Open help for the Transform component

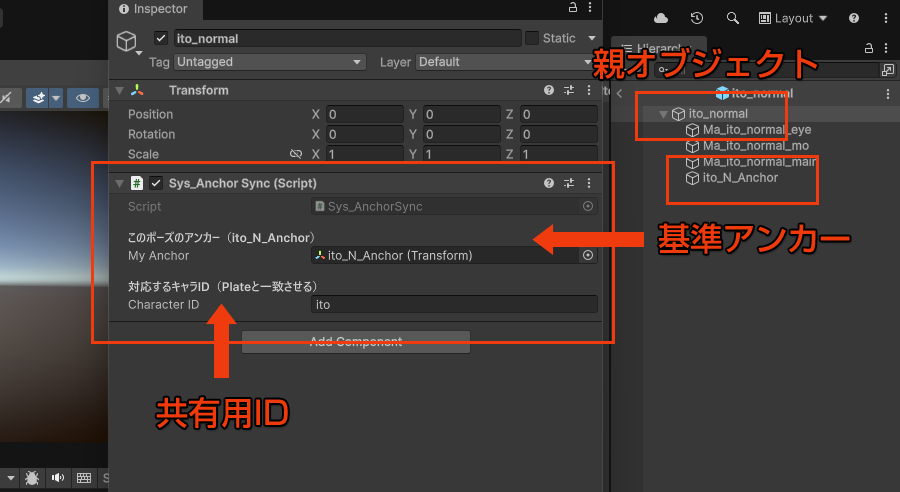(x=549, y=90)
